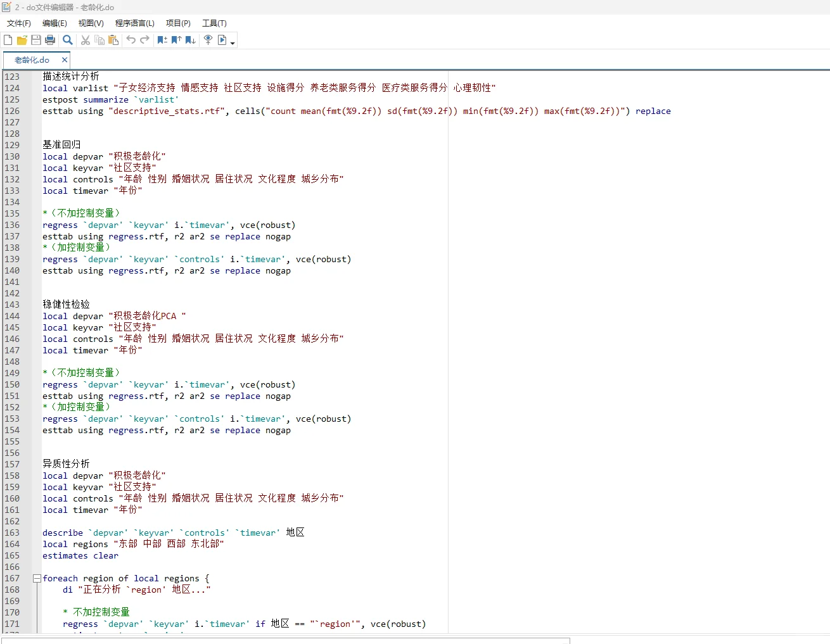Save the current do-file
The image size is (830, 644).
pos(36,40)
